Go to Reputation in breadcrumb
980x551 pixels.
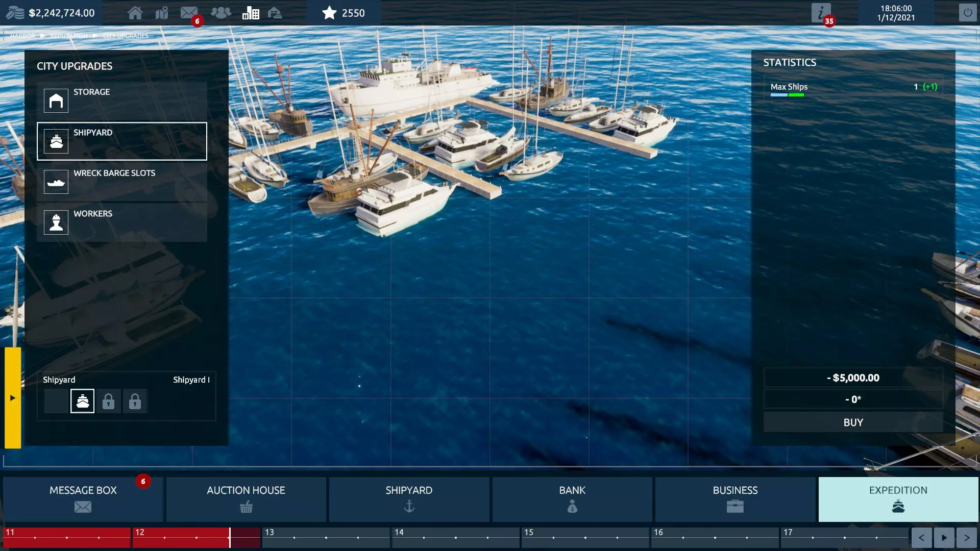coord(69,36)
